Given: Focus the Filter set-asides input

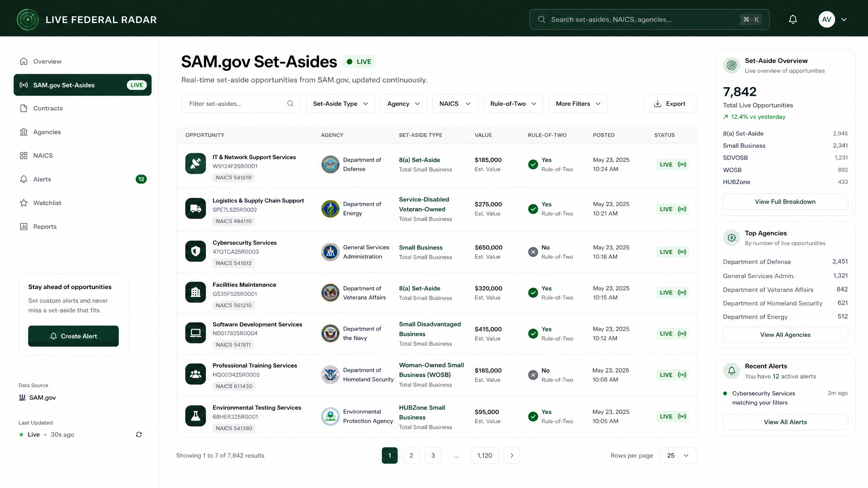Looking at the screenshot, I should (241, 104).
